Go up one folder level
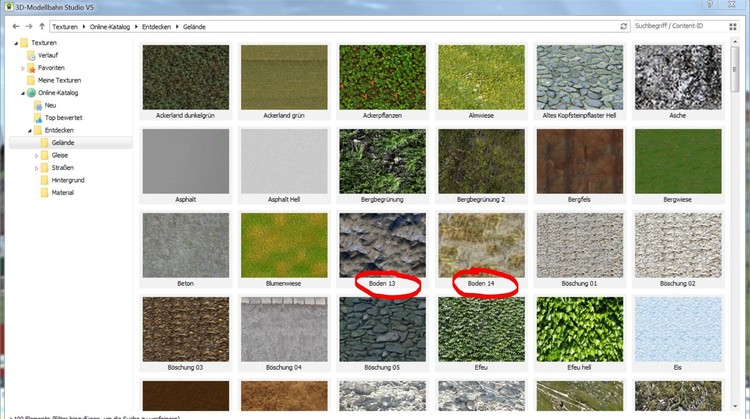The width and height of the screenshot is (750, 419). click(x=41, y=26)
